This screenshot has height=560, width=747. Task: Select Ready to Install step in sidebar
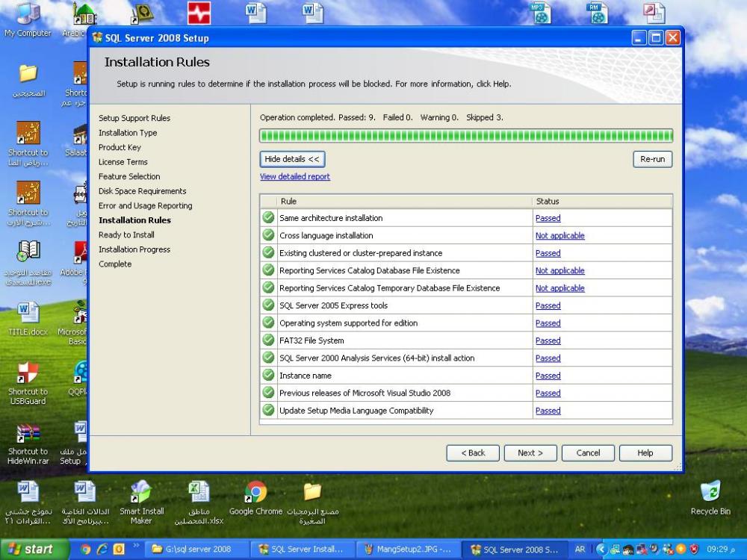tap(126, 234)
